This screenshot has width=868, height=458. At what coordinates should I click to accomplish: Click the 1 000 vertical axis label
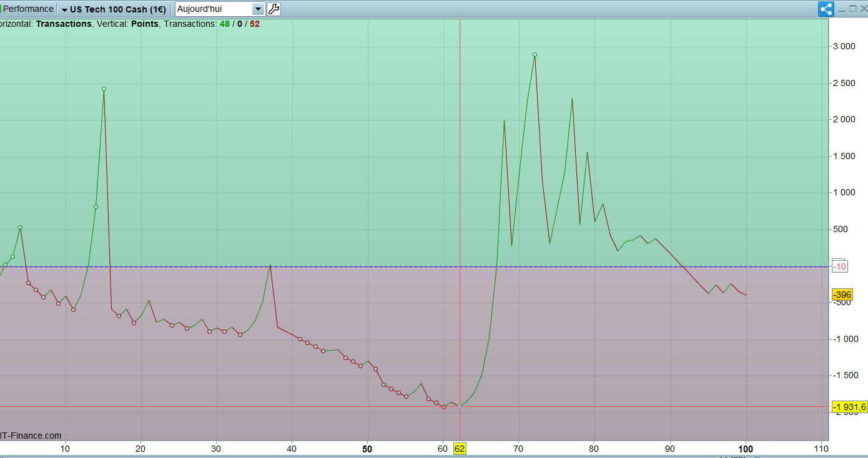(x=844, y=192)
